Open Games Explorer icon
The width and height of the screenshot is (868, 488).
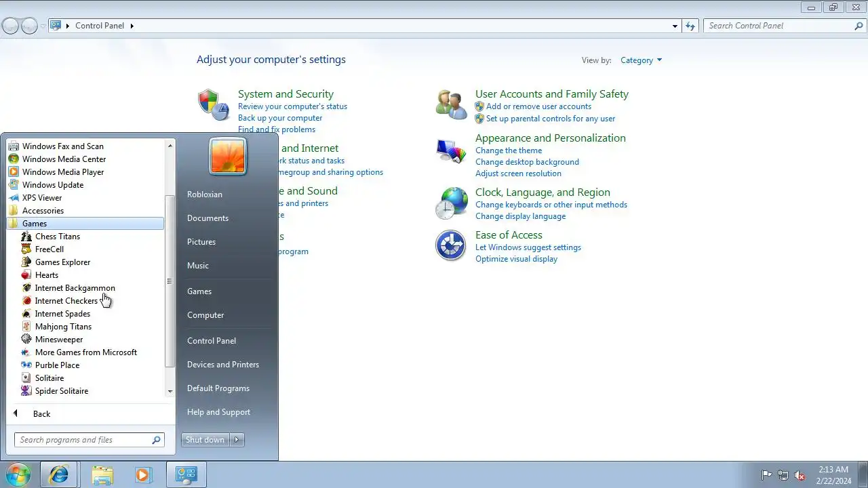pyautogui.click(x=26, y=262)
